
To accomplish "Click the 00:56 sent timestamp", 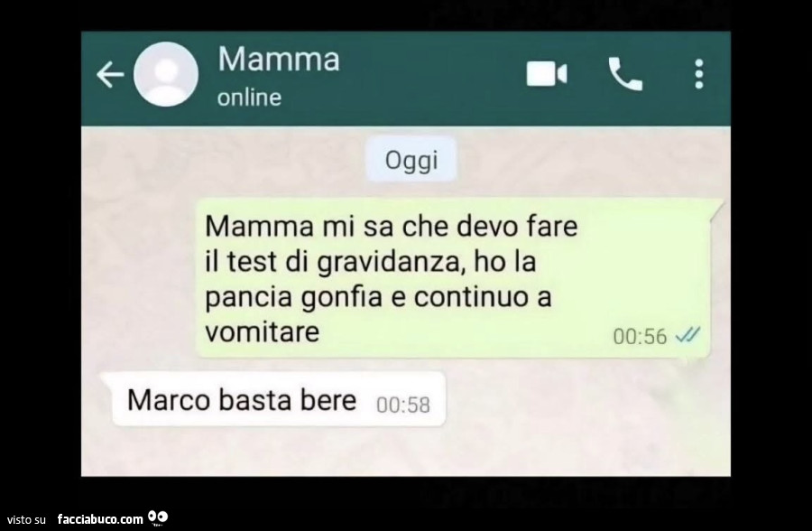I will 640,337.
